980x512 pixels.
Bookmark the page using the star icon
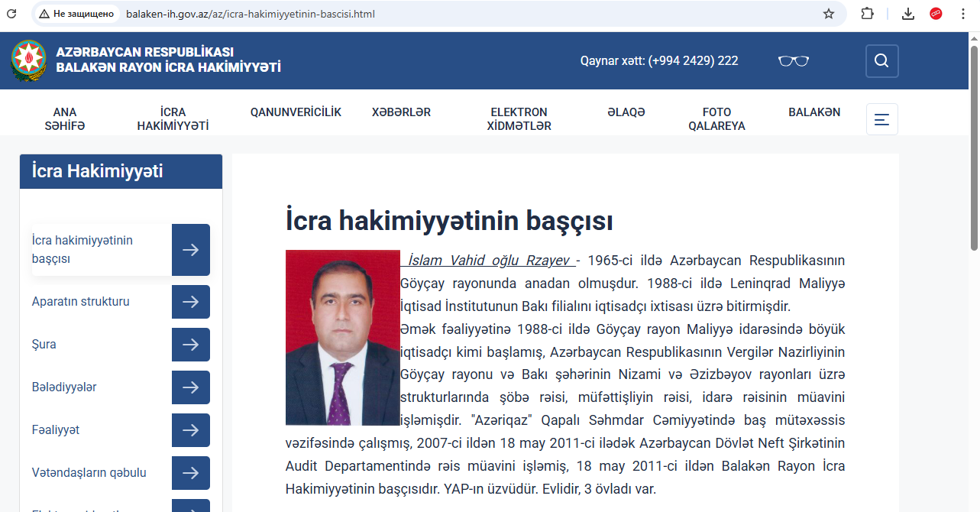829,13
